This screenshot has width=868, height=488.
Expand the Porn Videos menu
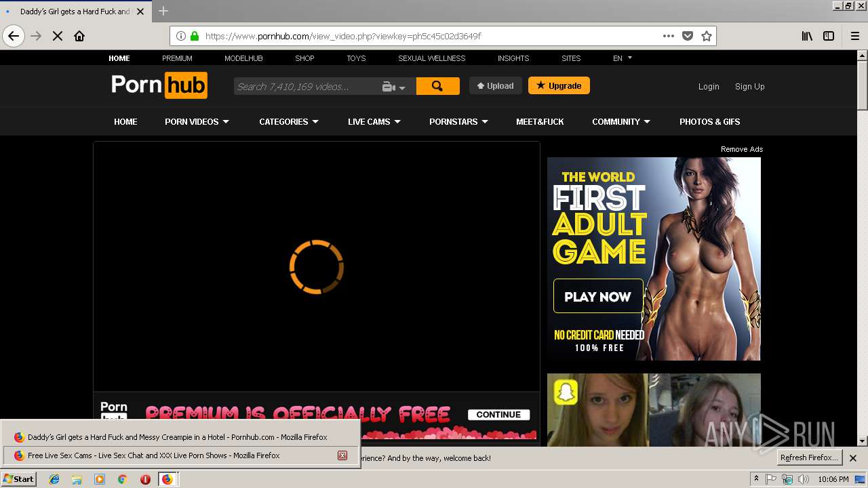tap(197, 122)
